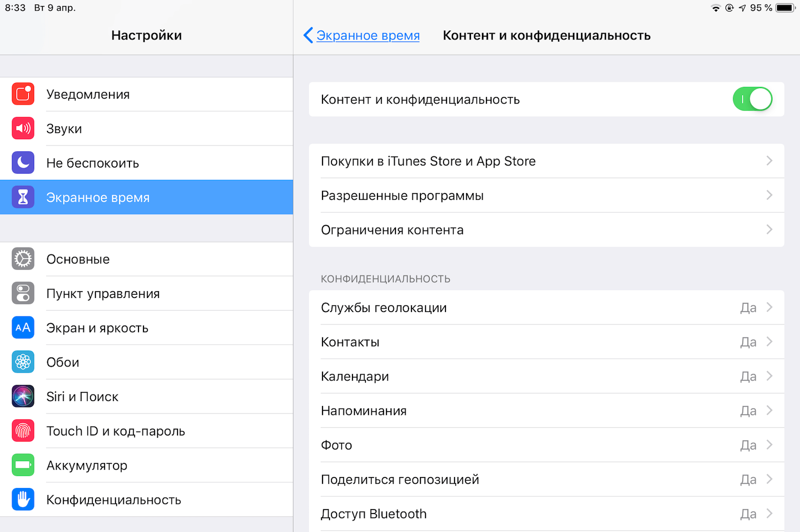Tap the Да value for Доступ Bluetooth

[748, 514]
